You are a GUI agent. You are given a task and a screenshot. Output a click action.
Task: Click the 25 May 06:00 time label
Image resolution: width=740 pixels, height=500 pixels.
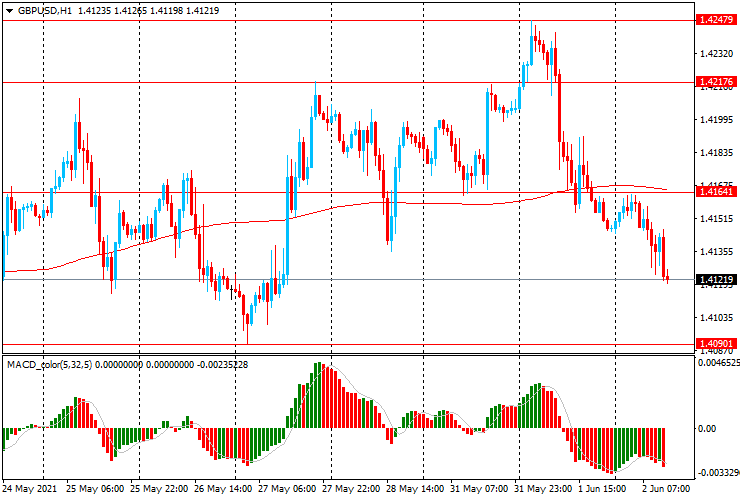point(94,490)
